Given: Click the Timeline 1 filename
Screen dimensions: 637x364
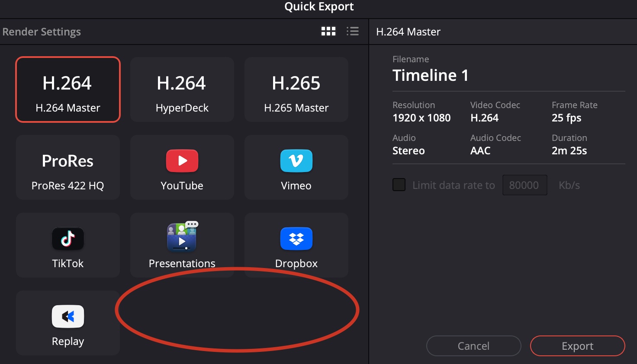Looking at the screenshot, I should [431, 75].
